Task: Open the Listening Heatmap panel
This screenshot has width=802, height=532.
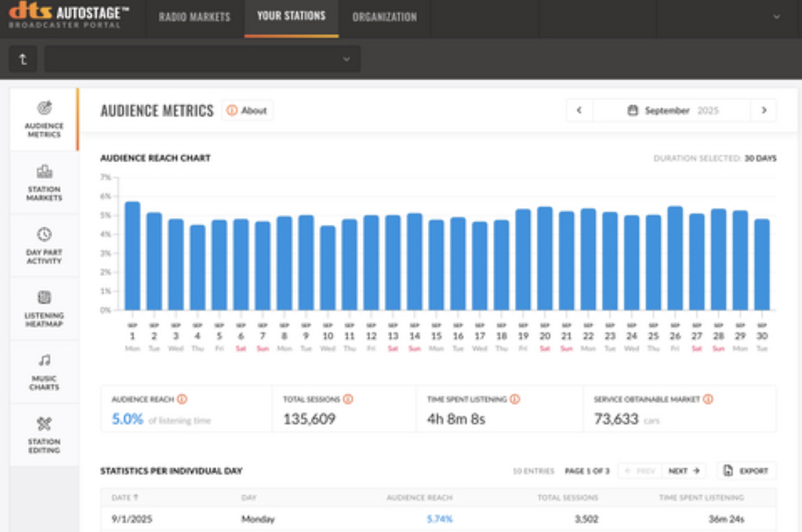Action: (x=44, y=308)
